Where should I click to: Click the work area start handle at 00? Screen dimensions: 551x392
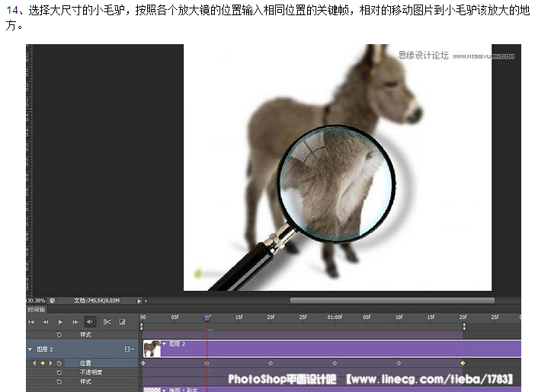point(142,327)
